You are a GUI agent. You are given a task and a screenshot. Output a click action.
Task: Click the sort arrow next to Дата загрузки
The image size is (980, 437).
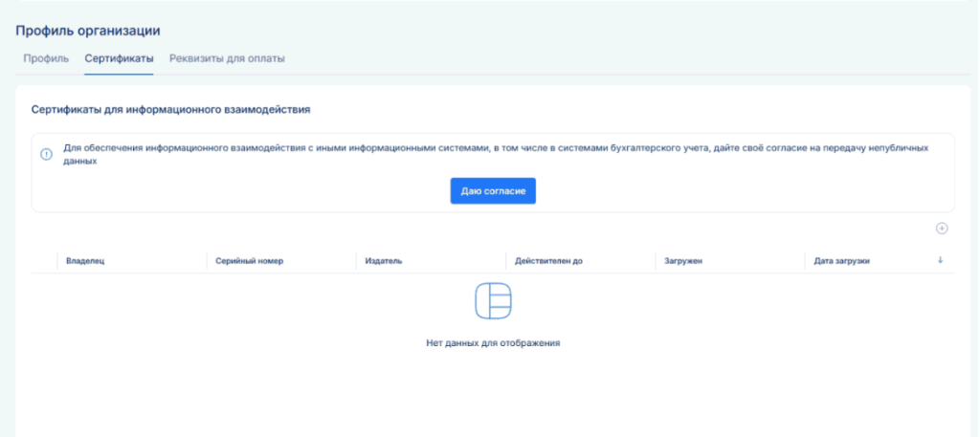(x=940, y=260)
